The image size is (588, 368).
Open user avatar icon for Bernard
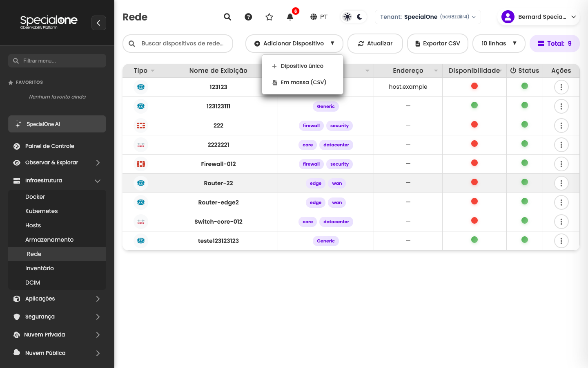(508, 17)
